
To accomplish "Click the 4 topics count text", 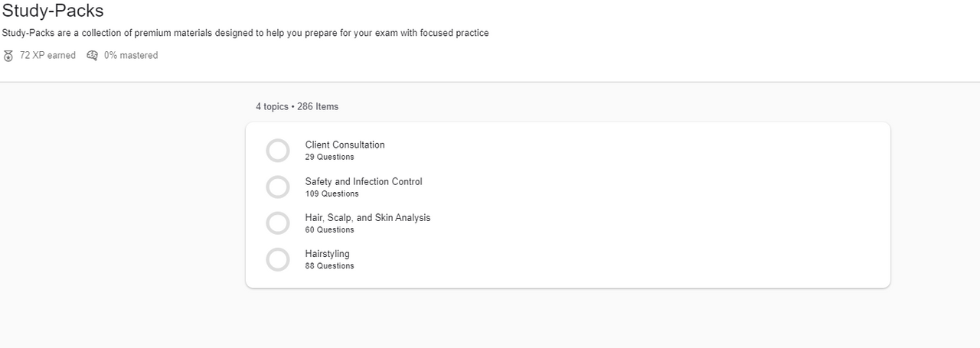I will (x=272, y=106).
